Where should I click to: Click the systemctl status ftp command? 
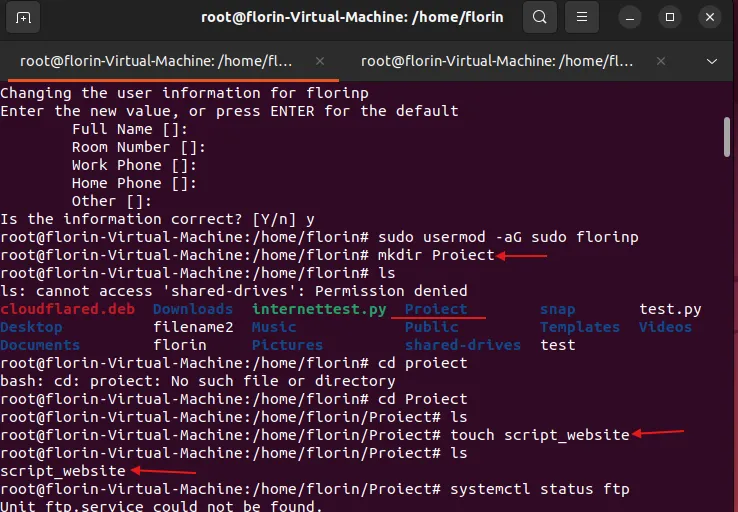coord(540,489)
